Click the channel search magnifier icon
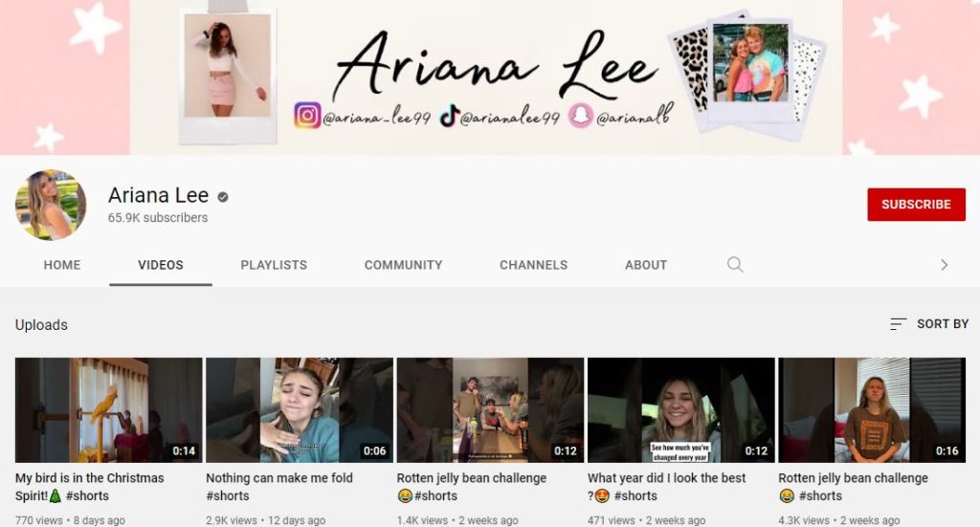Viewport: 980px width, 527px height. (x=735, y=265)
